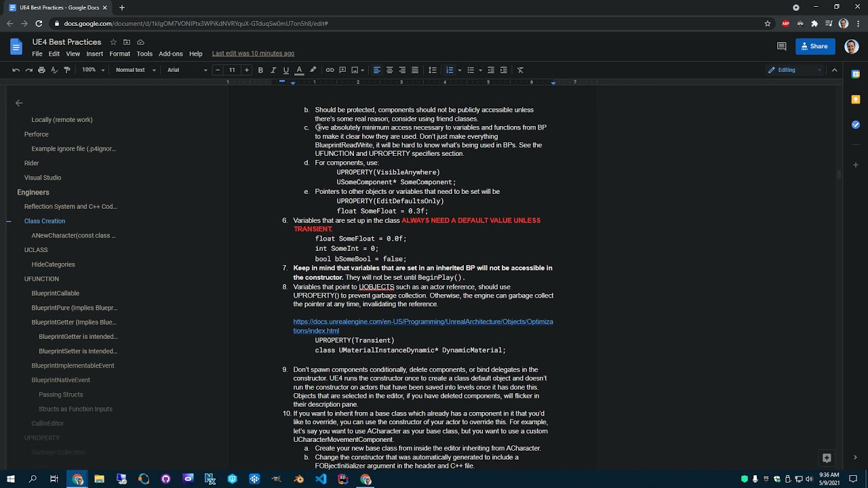This screenshot has width=868, height=488.
Task: Jump to Engineers heading in the outline
Action: (x=33, y=192)
